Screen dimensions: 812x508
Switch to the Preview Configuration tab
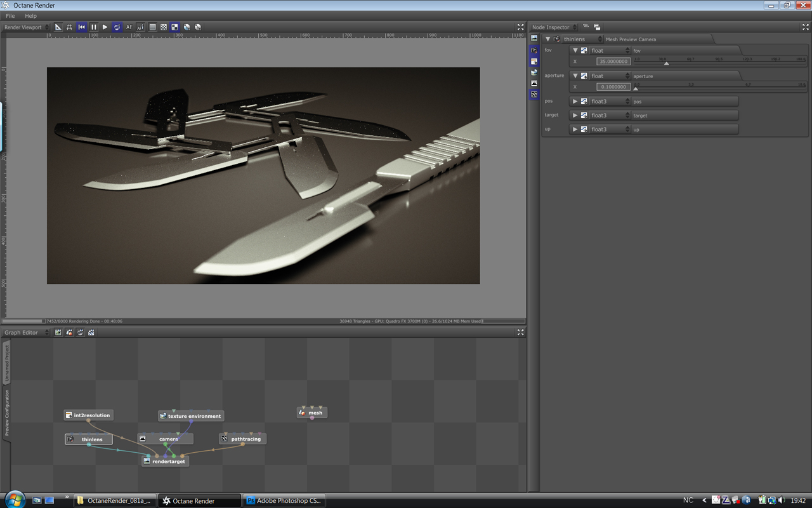click(7, 413)
